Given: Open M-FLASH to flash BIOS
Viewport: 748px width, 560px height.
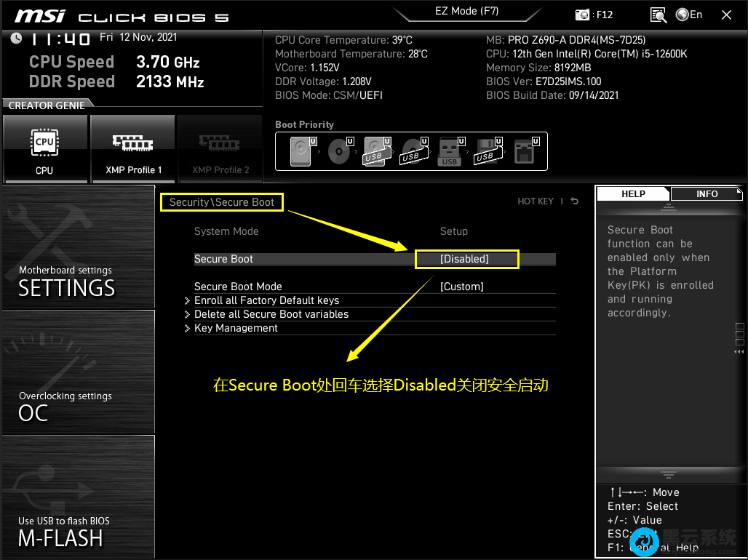Looking at the screenshot, I should coord(78,497).
